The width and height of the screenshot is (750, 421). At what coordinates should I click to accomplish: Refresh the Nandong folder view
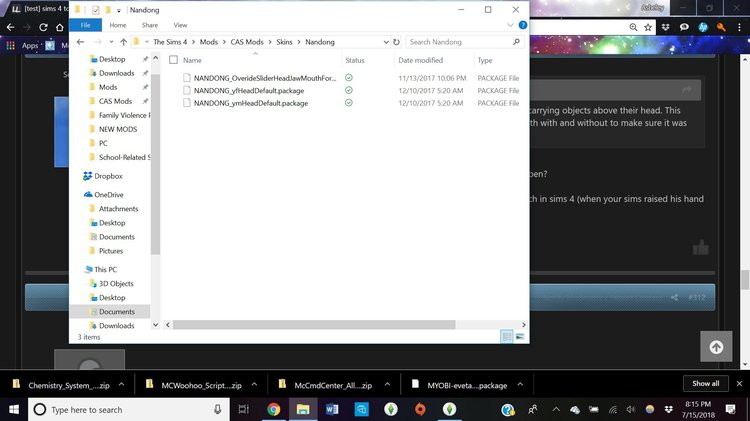coord(397,42)
